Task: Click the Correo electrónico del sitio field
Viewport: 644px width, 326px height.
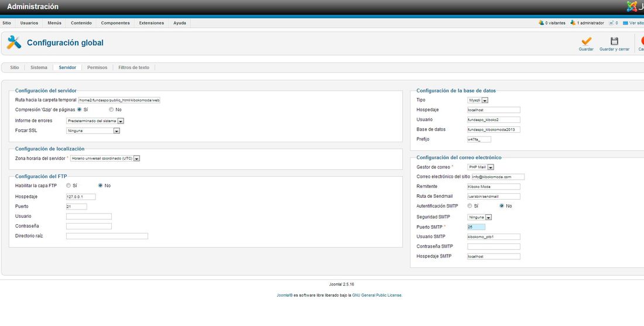Action: pyautogui.click(x=498, y=177)
